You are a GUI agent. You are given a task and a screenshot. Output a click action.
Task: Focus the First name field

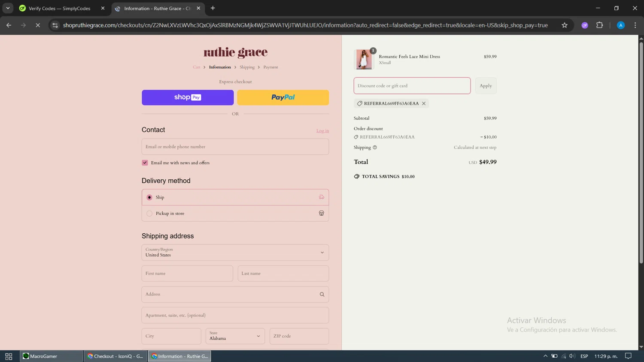tap(187, 274)
